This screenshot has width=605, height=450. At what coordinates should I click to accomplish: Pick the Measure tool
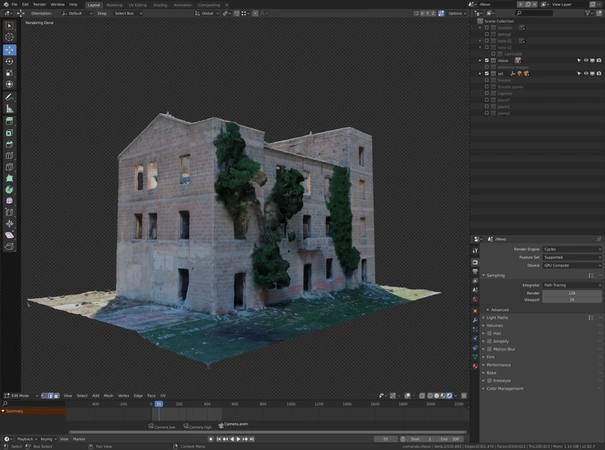click(x=9, y=109)
